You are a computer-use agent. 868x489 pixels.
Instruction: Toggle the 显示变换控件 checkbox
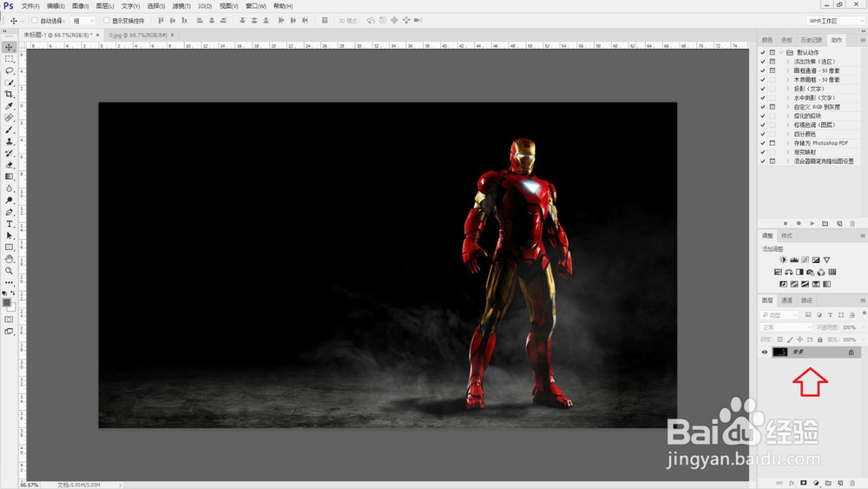point(106,21)
